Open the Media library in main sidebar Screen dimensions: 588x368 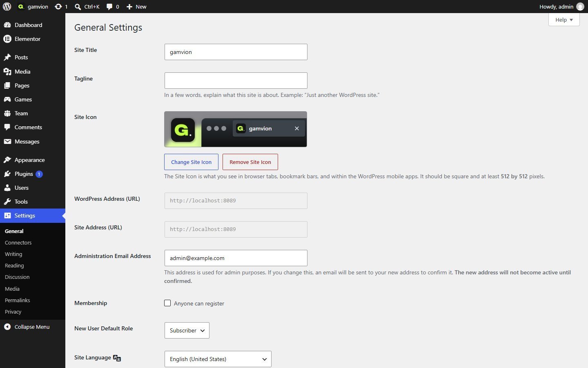33,72
